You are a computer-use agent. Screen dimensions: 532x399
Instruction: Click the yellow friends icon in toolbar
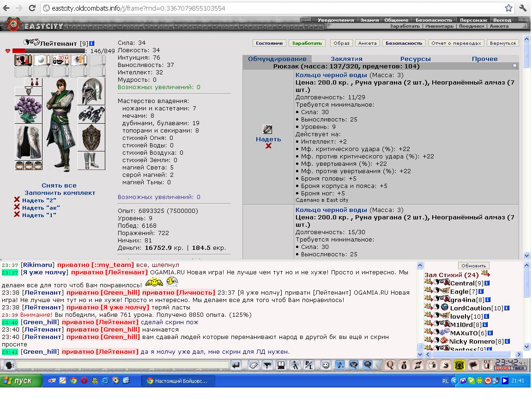click(x=459, y=365)
